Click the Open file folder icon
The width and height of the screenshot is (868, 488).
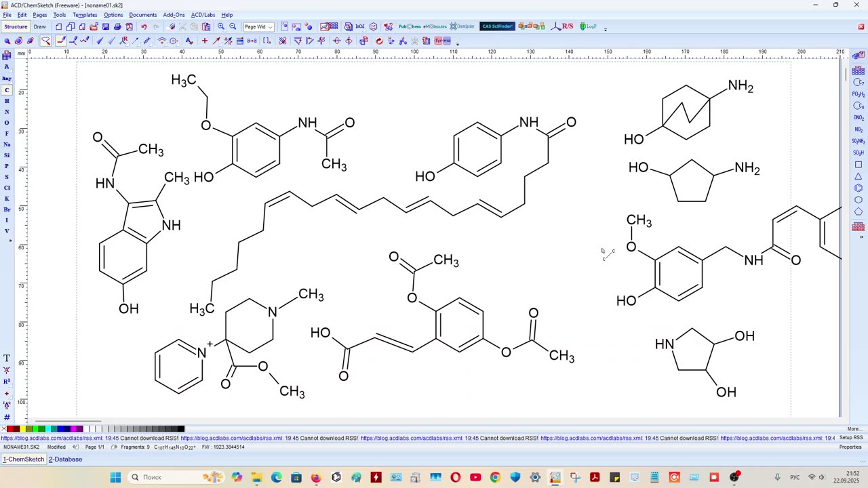pyautogui.click(x=94, y=26)
